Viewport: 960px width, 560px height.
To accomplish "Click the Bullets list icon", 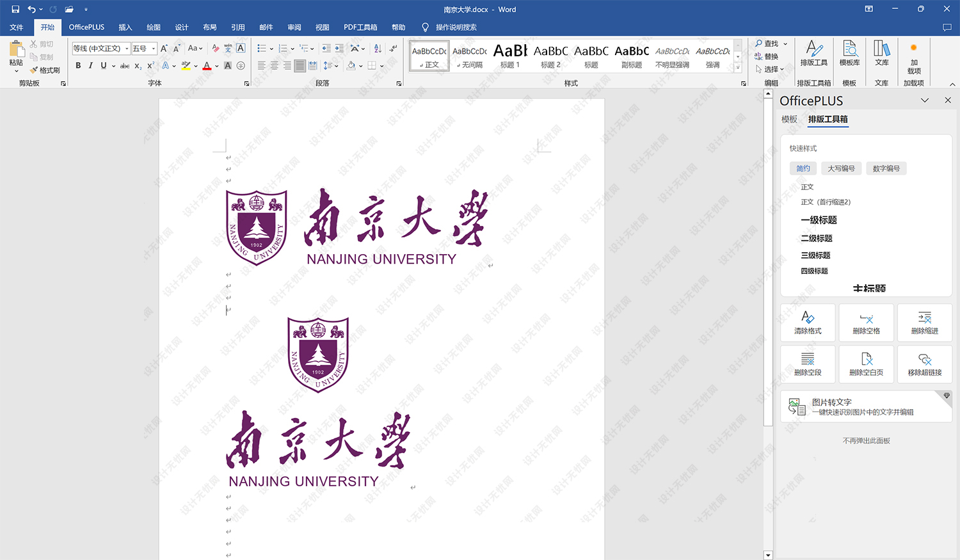I will tap(261, 48).
